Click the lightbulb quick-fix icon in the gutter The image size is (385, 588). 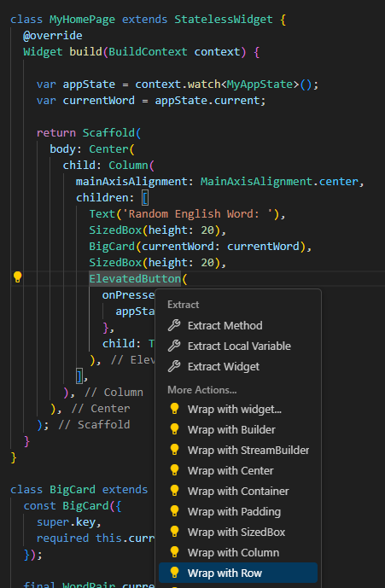[x=17, y=277]
